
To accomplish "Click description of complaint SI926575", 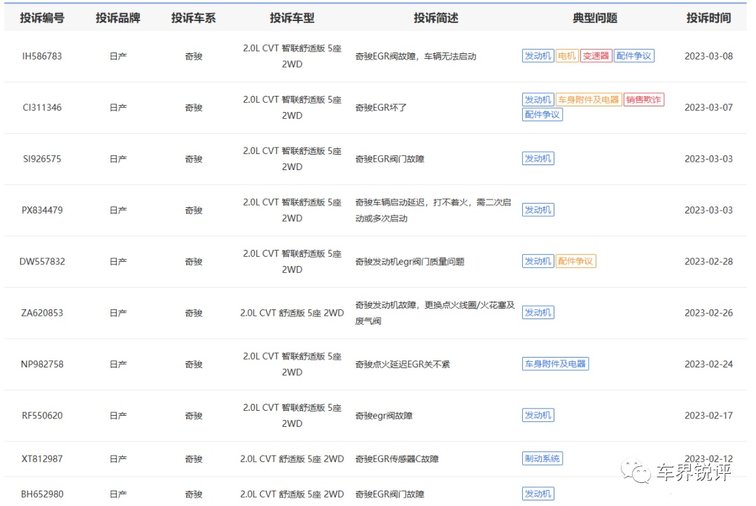I will click(x=390, y=159).
